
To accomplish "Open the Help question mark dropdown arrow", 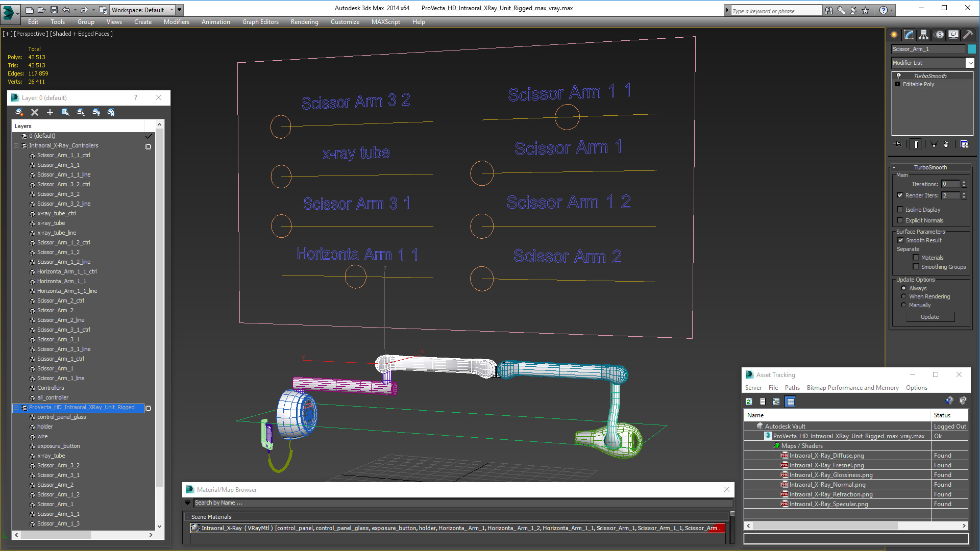I will (892, 10).
